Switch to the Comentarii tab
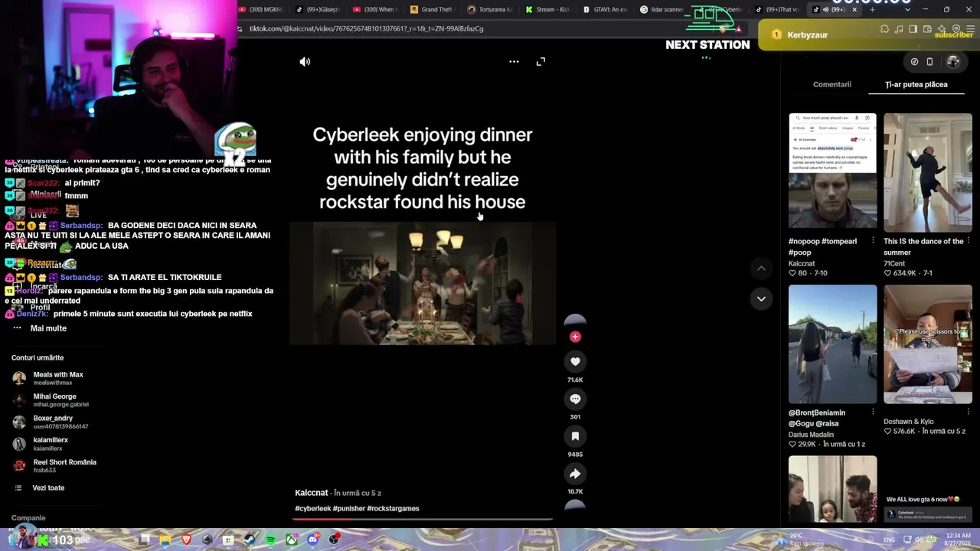This screenshot has height=551, width=980. (831, 84)
